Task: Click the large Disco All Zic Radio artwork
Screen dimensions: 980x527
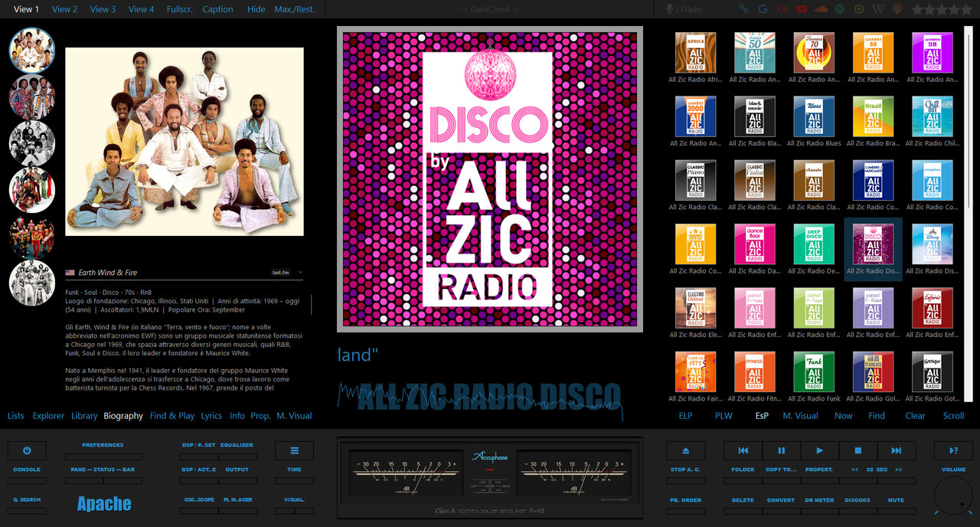Action: coord(490,180)
